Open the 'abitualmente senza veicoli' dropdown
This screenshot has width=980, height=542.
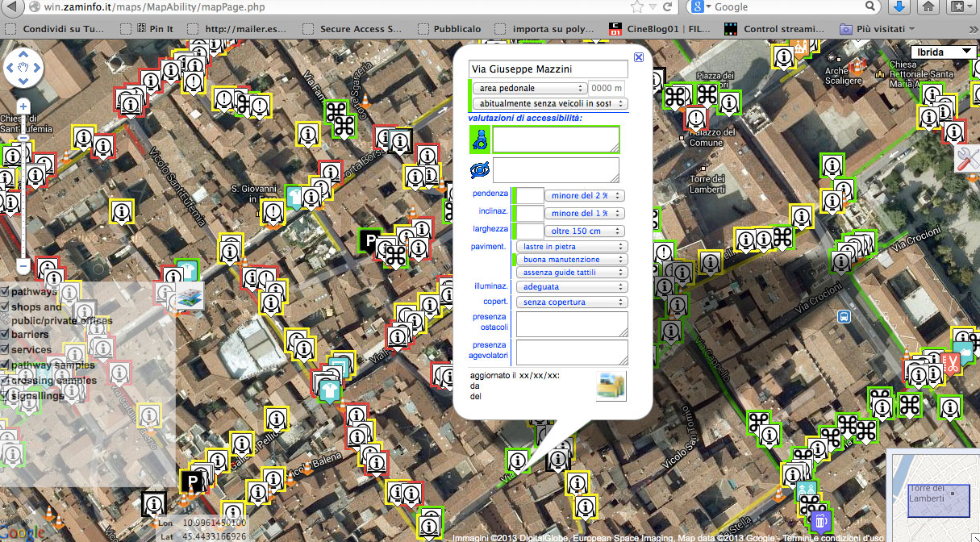[x=550, y=103]
